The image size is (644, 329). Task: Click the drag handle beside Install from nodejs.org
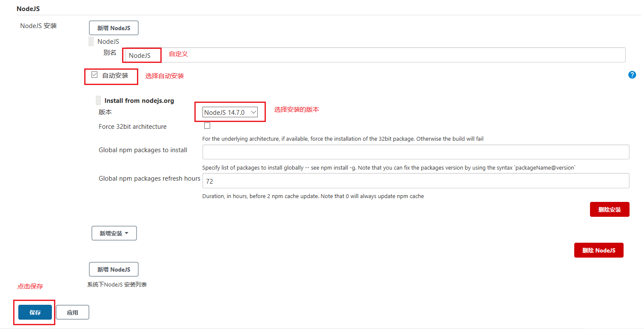click(98, 101)
